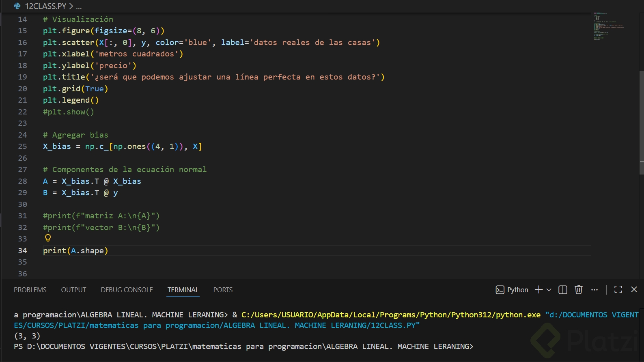Viewport: 644px width, 362px height.
Task: Click the lightbulb code action icon
Action: coord(48,238)
